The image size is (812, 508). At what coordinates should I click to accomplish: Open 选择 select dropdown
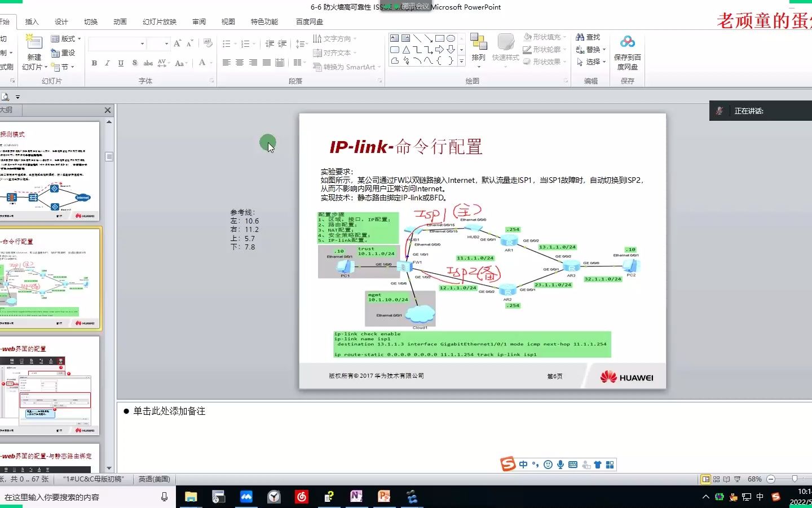[590, 62]
